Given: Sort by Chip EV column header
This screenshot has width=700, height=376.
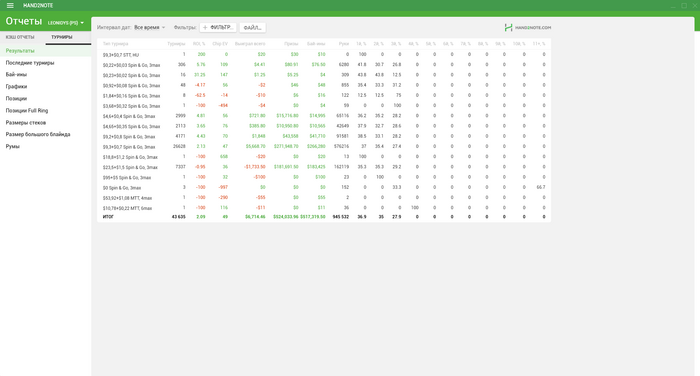Looking at the screenshot, I should click(x=220, y=44).
